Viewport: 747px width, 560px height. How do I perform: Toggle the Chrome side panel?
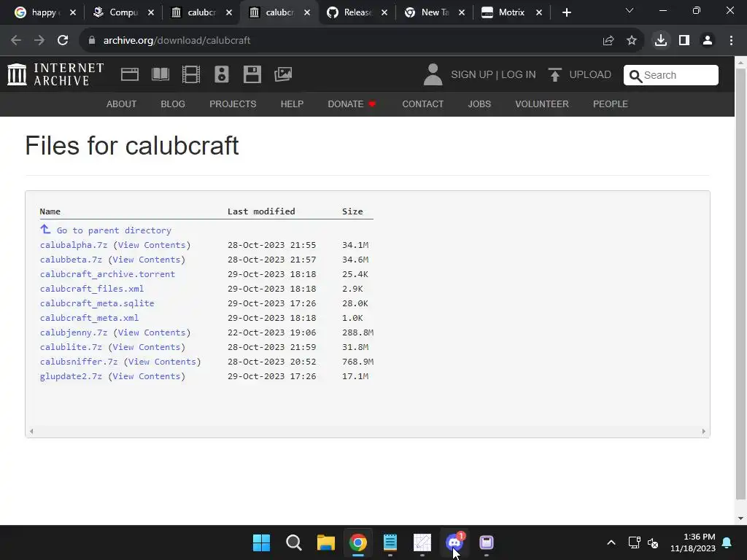tap(684, 41)
